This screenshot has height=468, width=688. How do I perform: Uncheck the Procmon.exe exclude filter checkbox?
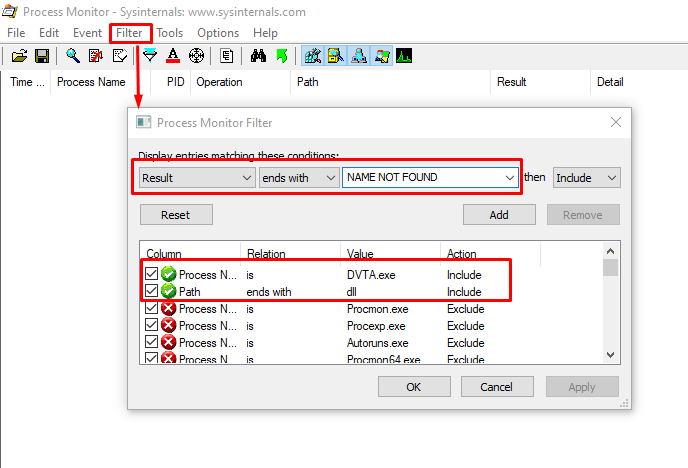(152, 309)
